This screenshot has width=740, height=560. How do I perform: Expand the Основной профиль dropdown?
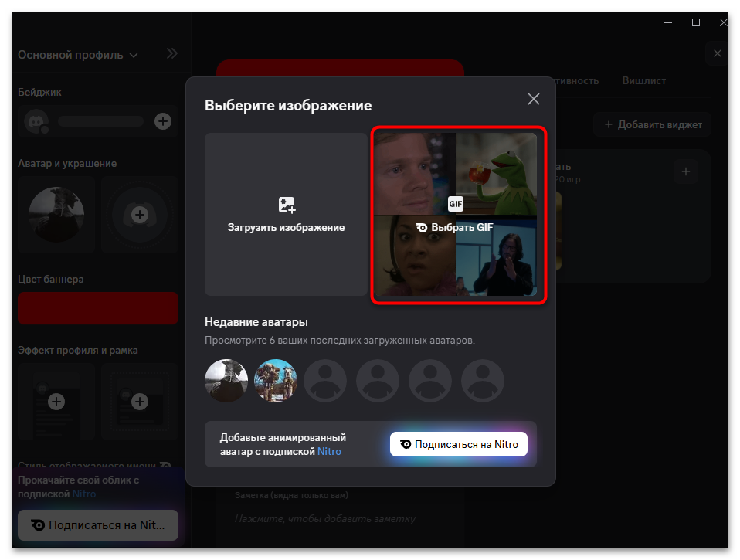pos(77,55)
